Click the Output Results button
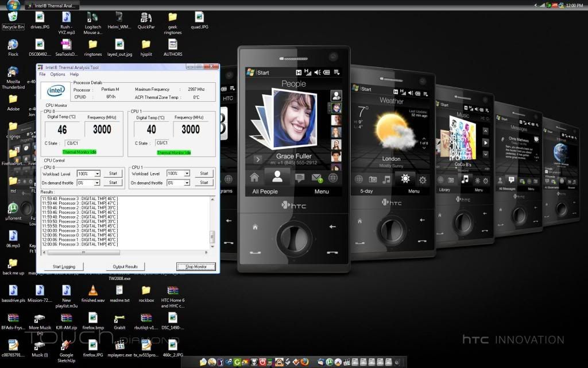The image size is (588, 368). click(125, 267)
